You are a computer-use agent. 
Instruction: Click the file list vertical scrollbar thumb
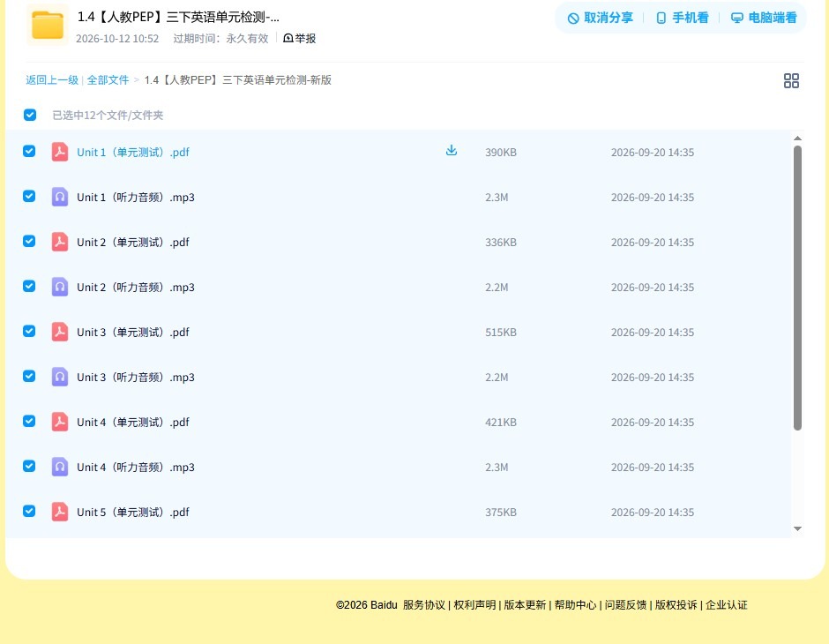(797, 288)
